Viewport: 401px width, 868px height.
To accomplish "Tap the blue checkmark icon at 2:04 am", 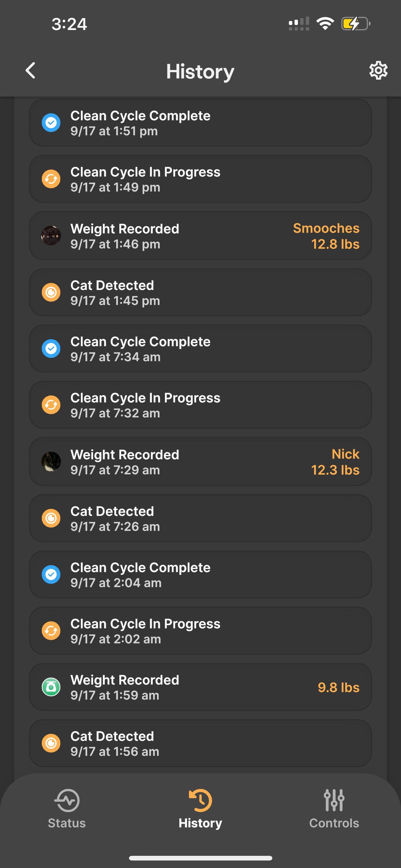I will point(51,574).
